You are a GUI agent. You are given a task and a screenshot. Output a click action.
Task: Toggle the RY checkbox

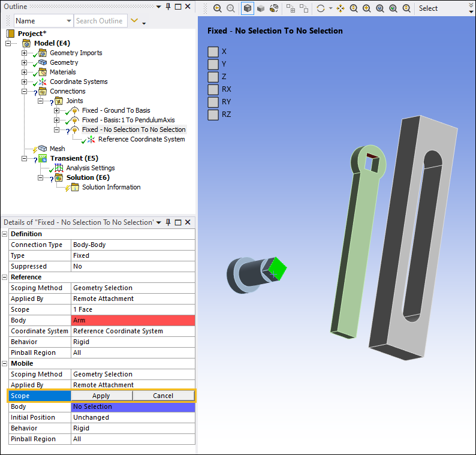(213, 102)
